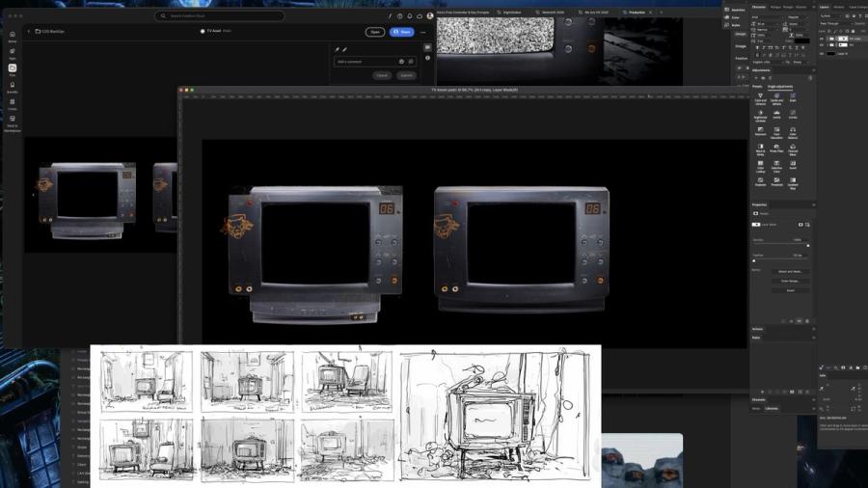Image resolution: width=868 pixels, height=488 pixels.
Task: Toggle Faux Italic in Character panel
Action: [x=764, y=47]
